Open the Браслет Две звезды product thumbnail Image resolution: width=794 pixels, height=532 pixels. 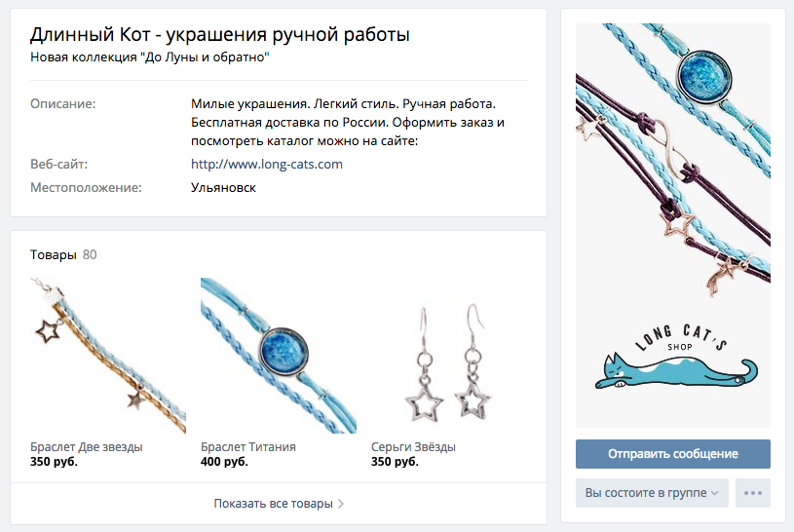(x=108, y=356)
